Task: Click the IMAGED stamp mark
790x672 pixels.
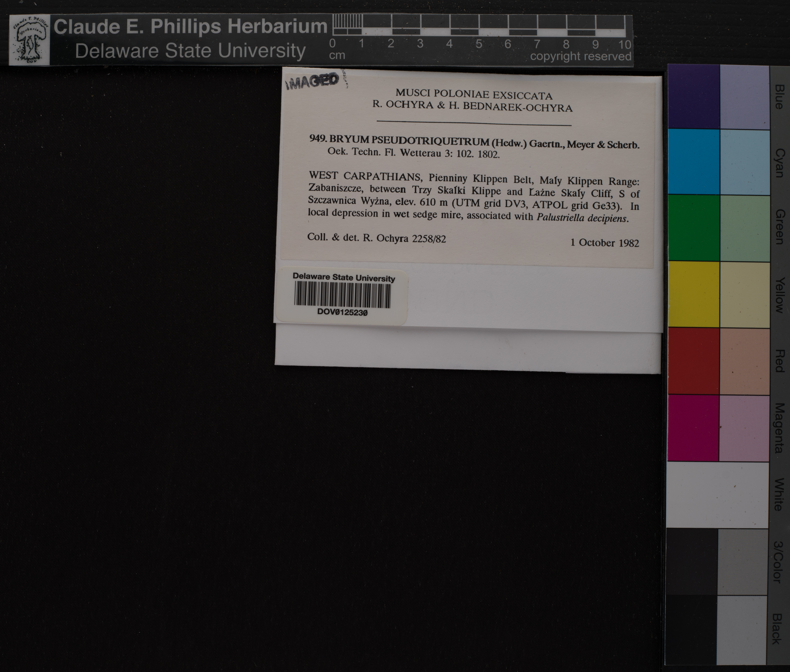Action: 312,81
